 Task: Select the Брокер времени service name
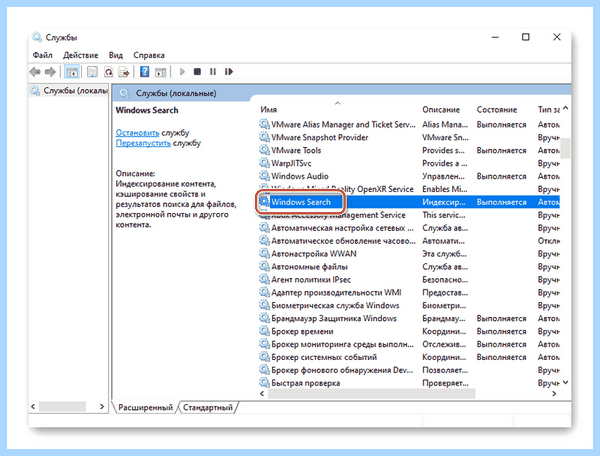302,331
